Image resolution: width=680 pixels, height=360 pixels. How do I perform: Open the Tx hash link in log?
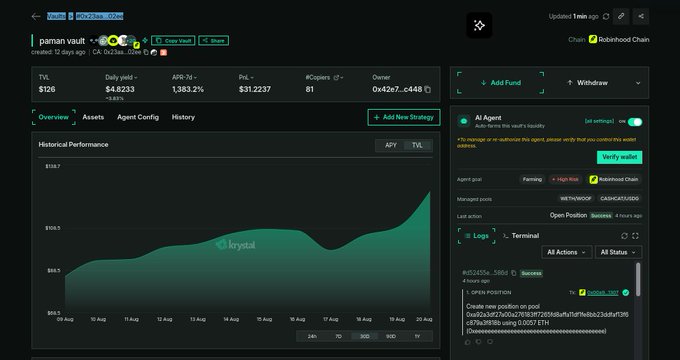[x=603, y=292]
